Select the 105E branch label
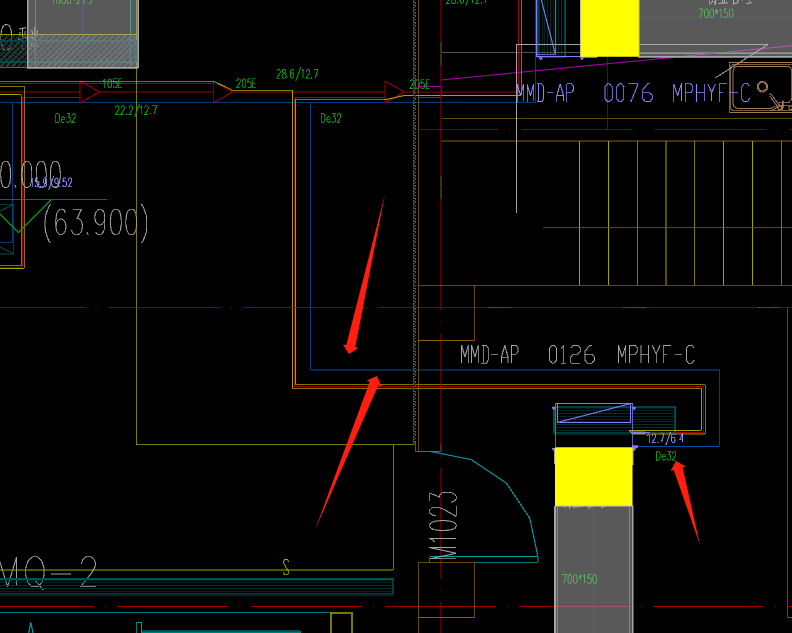Image resolution: width=792 pixels, height=633 pixels. (x=112, y=84)
